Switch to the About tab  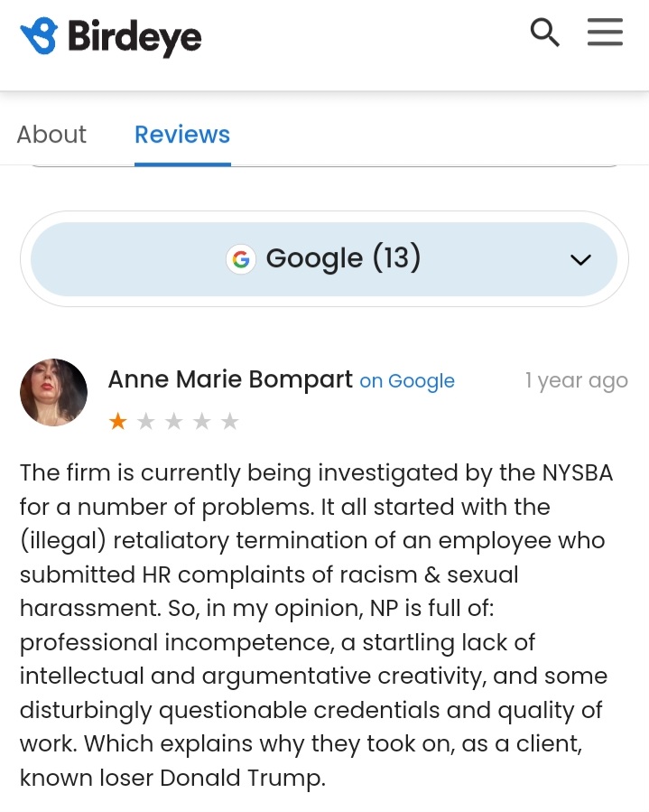51,135
